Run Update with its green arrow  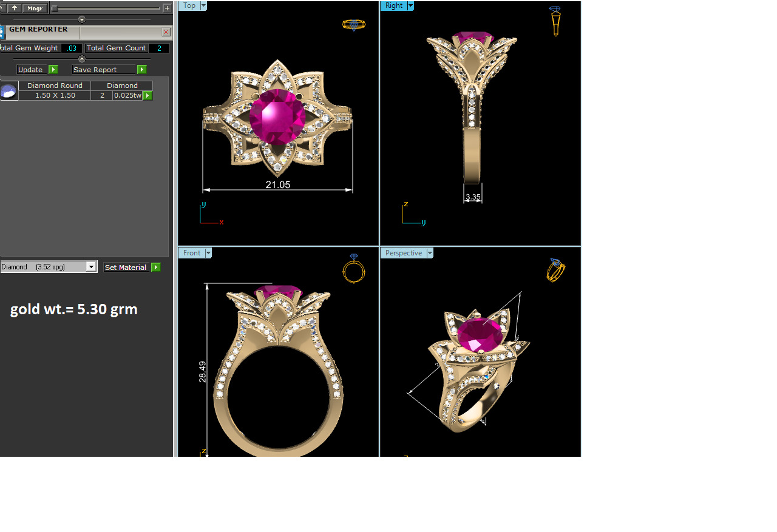point(53,70)
